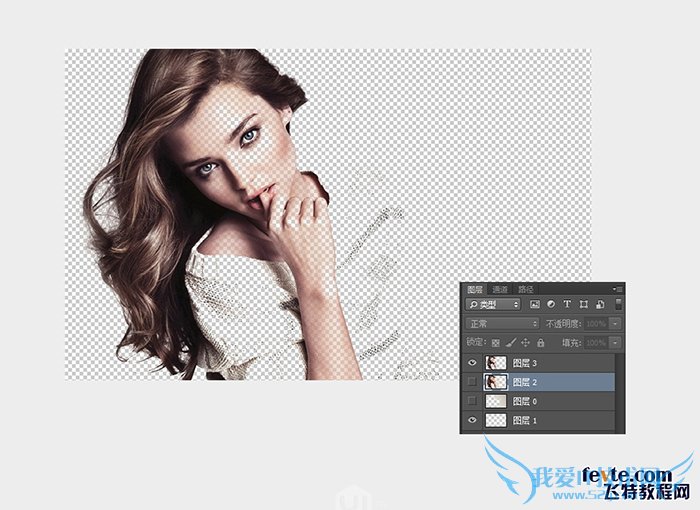
Task: Show 图层 2 via its visibility box
Action: (472, 382)
